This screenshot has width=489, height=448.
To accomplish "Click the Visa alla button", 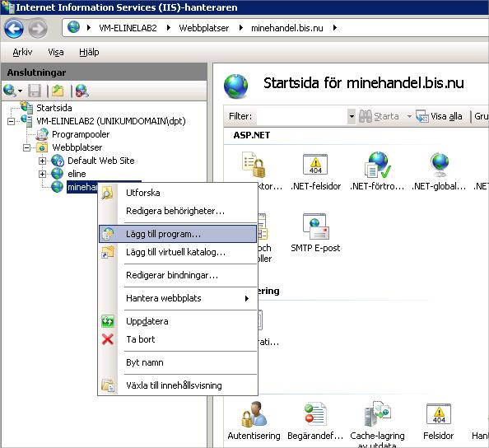I will coord(439,116).
